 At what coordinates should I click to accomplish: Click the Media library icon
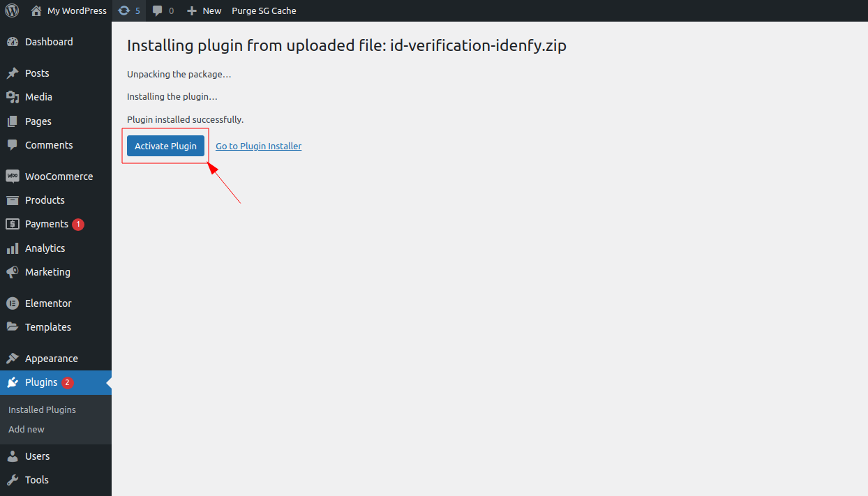[x=13, y=97]
